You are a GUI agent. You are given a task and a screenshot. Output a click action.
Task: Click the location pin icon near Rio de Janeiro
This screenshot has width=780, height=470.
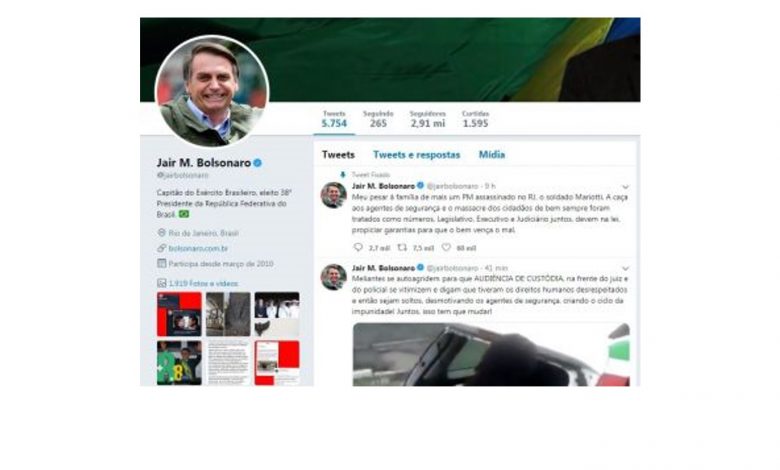tap(161, 232)
